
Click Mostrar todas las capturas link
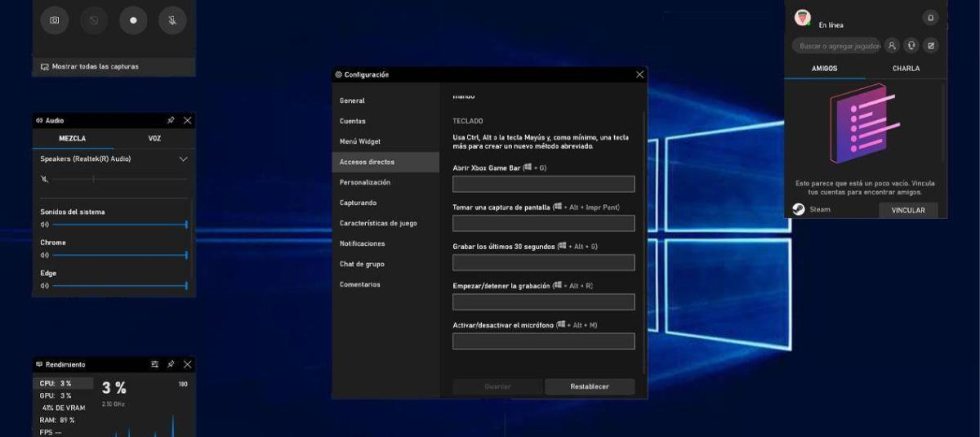click(x=95, y=66)
